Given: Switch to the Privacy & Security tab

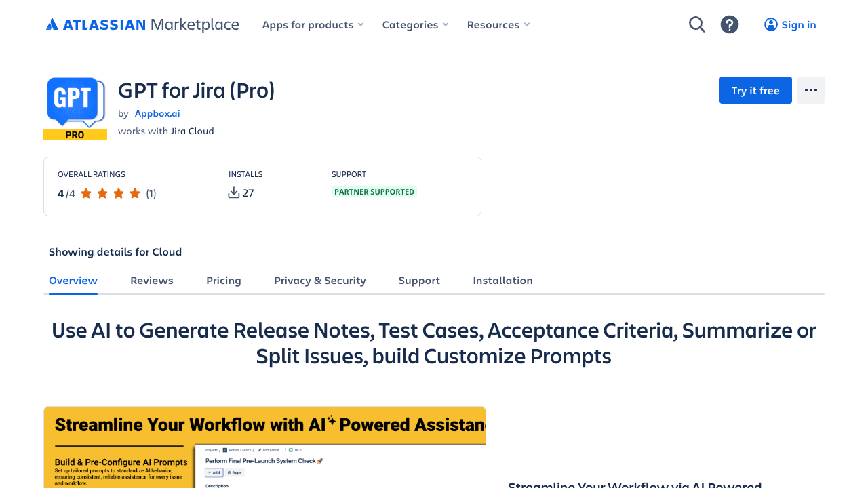Looking at the screenshot, I should 319,280.
